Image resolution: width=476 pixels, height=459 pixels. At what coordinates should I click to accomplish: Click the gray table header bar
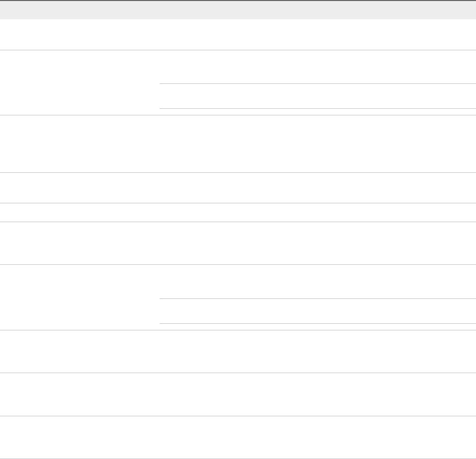point(238,10)
